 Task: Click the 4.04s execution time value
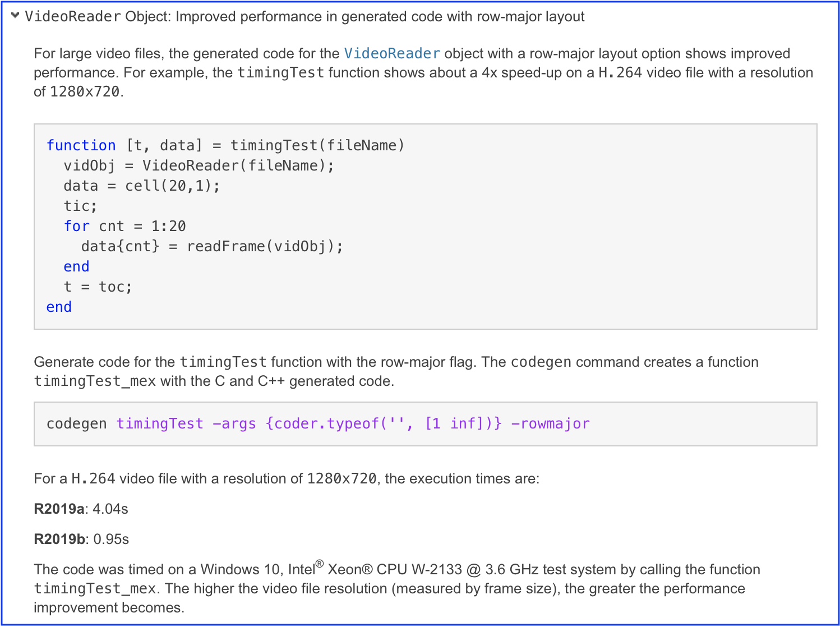click(110, 509)
